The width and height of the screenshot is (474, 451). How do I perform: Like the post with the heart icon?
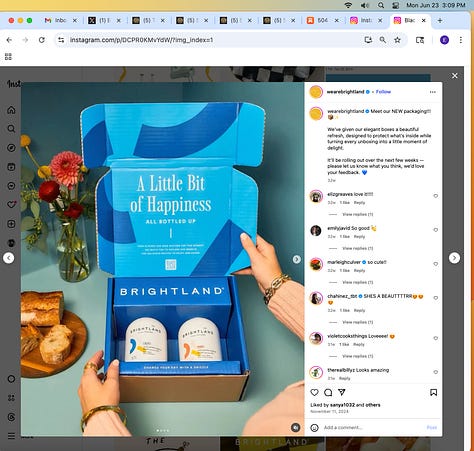(314, 392)
